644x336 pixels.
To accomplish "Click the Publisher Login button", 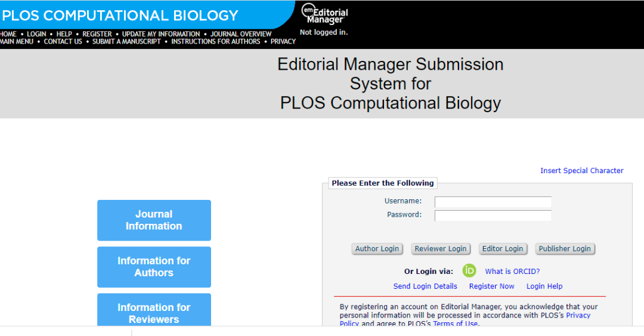I will pyautogui.click(x=565, y=249).
